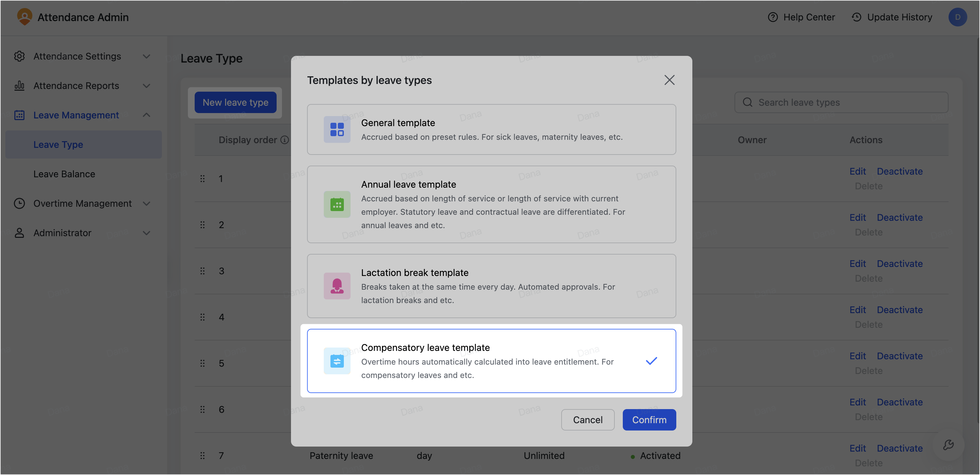Expand the Attendance Settings section
980x475 pixels.
pyautogui.click(x=147, y=56)
